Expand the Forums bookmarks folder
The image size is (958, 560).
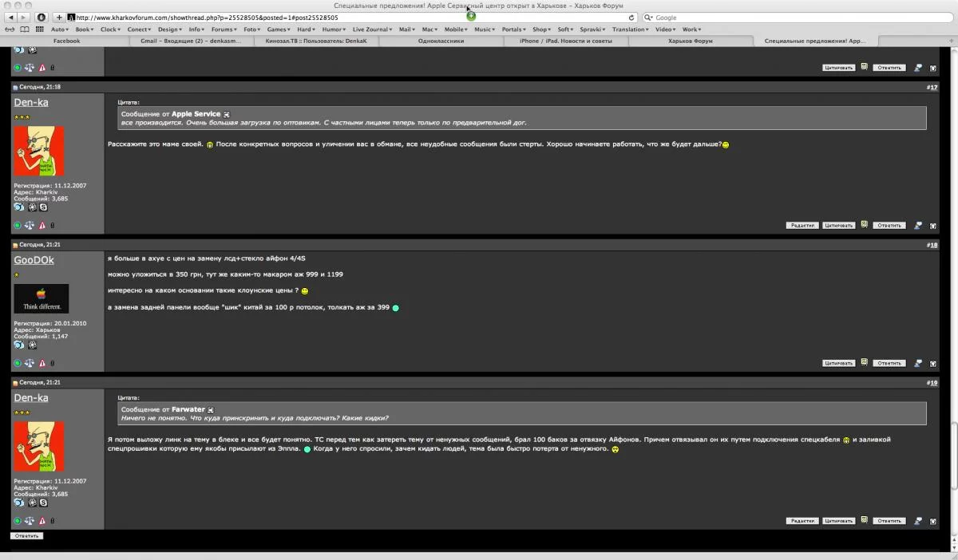coord(224,30)
